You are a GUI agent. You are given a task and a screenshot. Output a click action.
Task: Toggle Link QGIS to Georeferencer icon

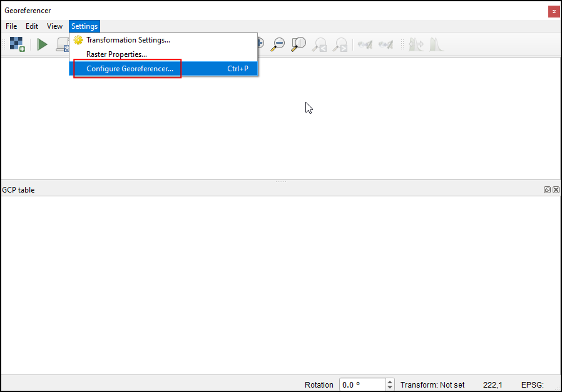point(386,44)
